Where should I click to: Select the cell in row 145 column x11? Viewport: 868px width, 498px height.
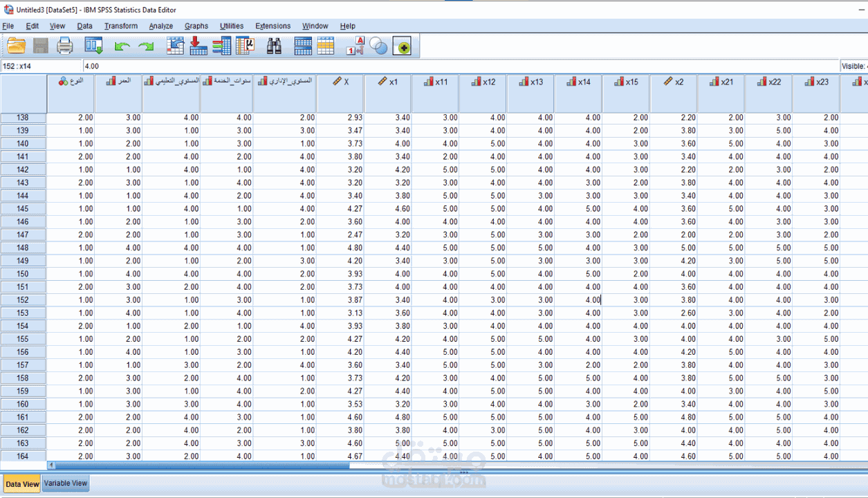click(x=436, y=209)
